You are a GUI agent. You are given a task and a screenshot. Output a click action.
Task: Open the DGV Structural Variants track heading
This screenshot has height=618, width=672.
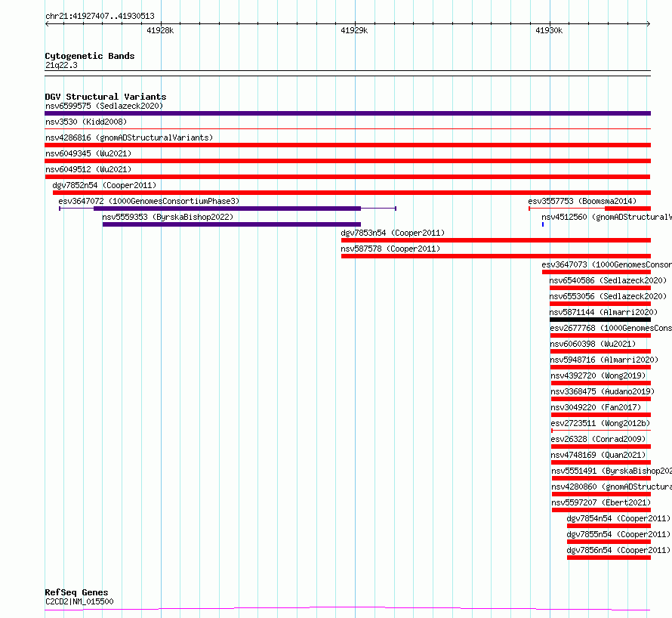pyautogui.click(x=106, y=97)
